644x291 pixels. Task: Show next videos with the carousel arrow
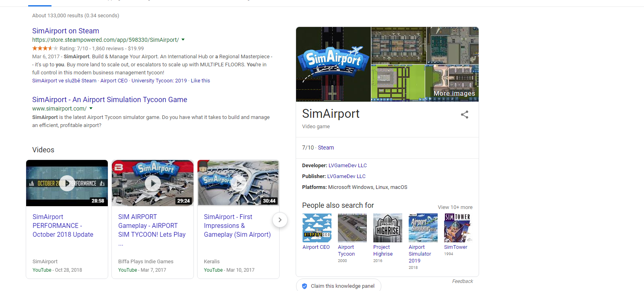280,220
